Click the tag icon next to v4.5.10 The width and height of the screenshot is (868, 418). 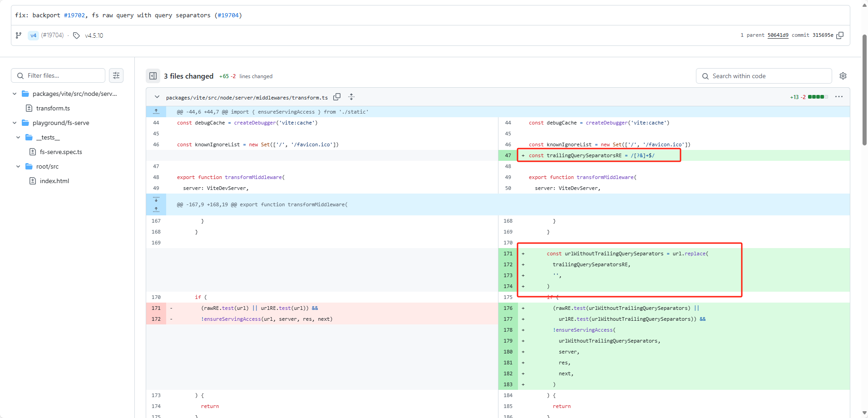coord(76,35)
